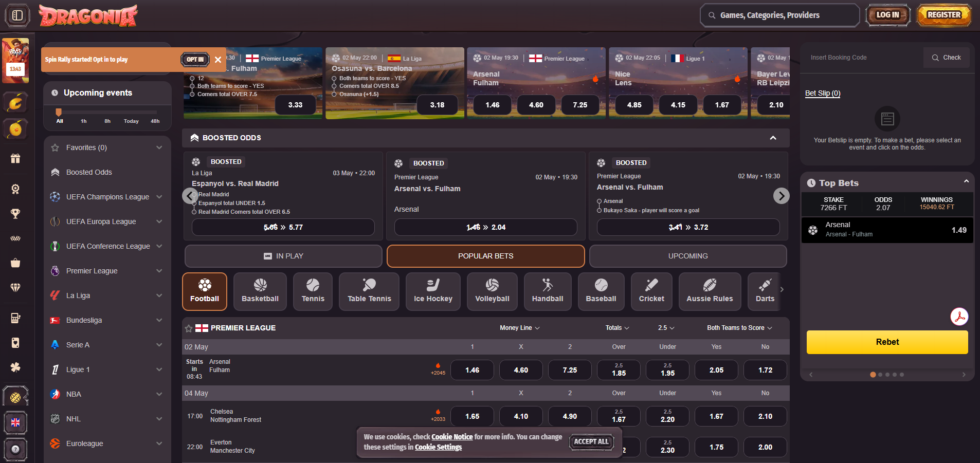The height and width of the screenshot is (463, 980).
Task: Set upcoming events slider to 48h
Action: 155,121
